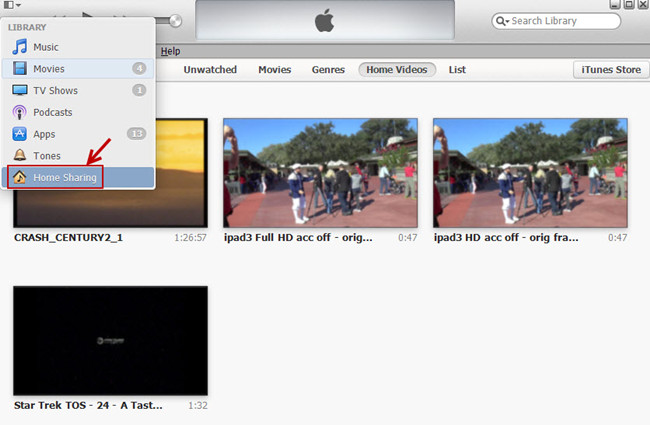Open the Help menu

pyautogui.click(x=170, y=51)
